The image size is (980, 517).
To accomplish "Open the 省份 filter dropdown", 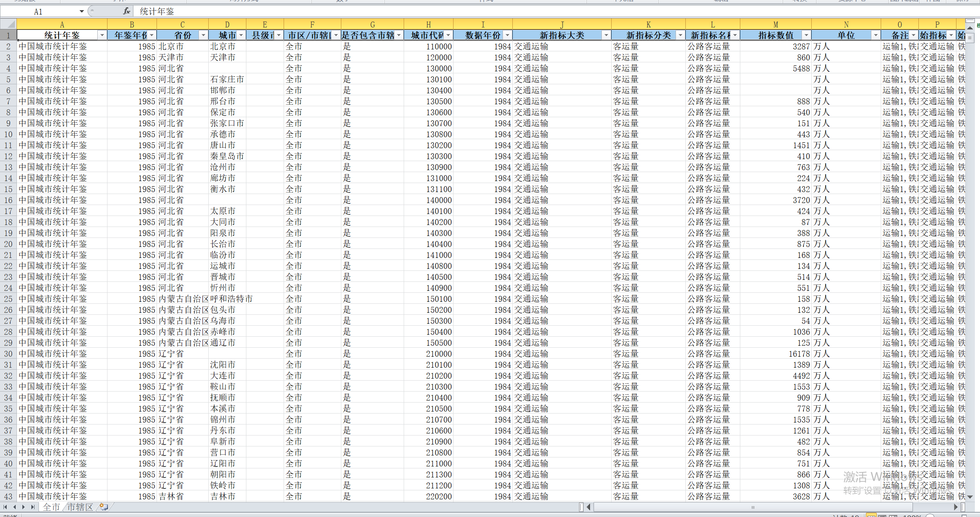I will (x=203, y=35).
